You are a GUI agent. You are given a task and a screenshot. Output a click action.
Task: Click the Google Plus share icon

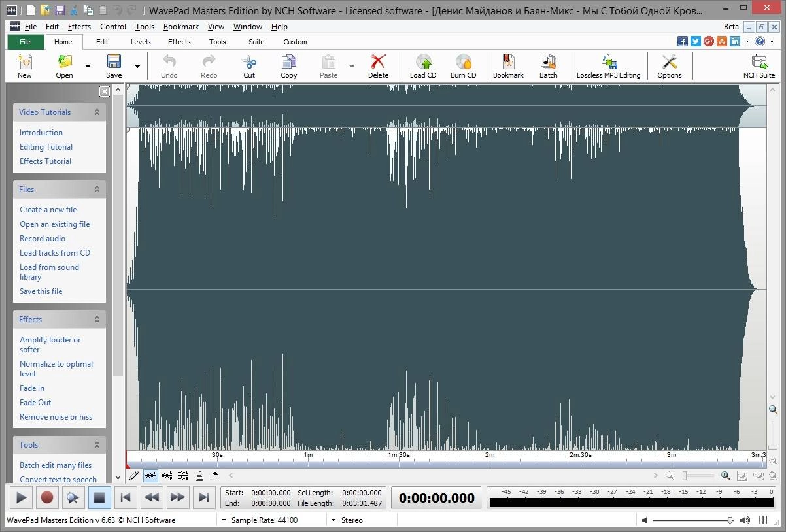pyautogui.click(x=709, y=41)
